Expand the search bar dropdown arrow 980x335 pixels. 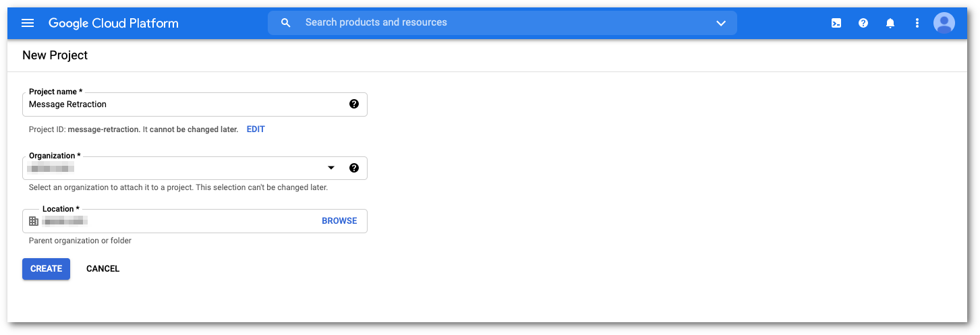click(721, 23)
